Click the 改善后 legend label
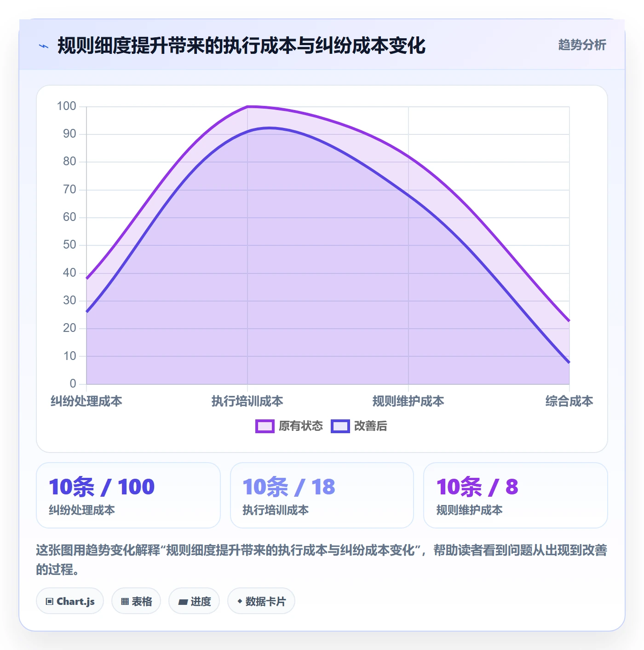 (371, 426)
